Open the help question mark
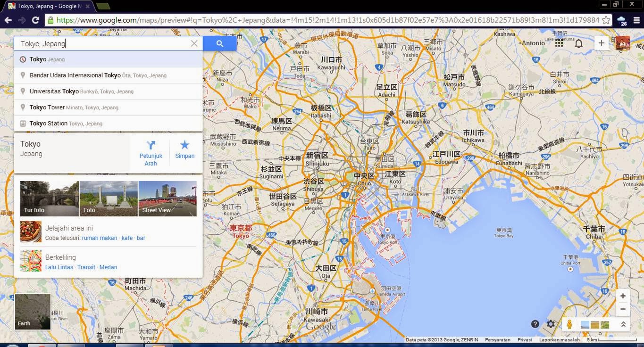Image resolution: width=644 pixels, height=347 pixels. tap(535, 324)
